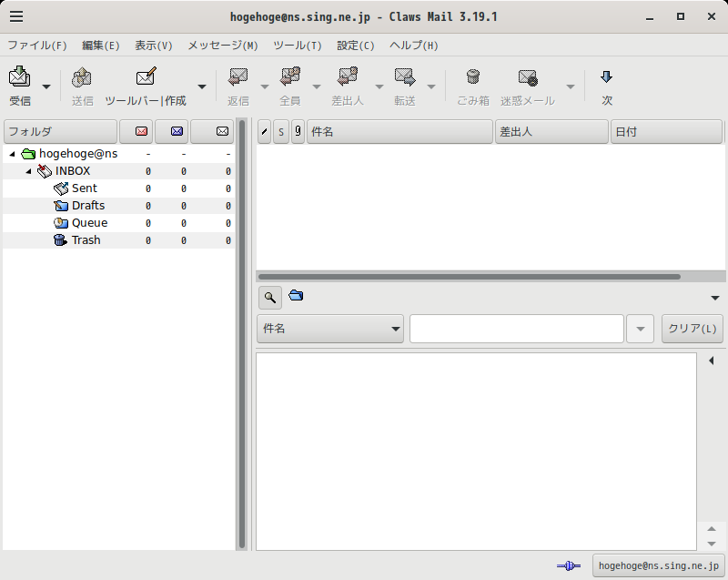
Task: Click the folder pane vertical scrollbar
Action: pyautogui.click(x=241, y=334)
